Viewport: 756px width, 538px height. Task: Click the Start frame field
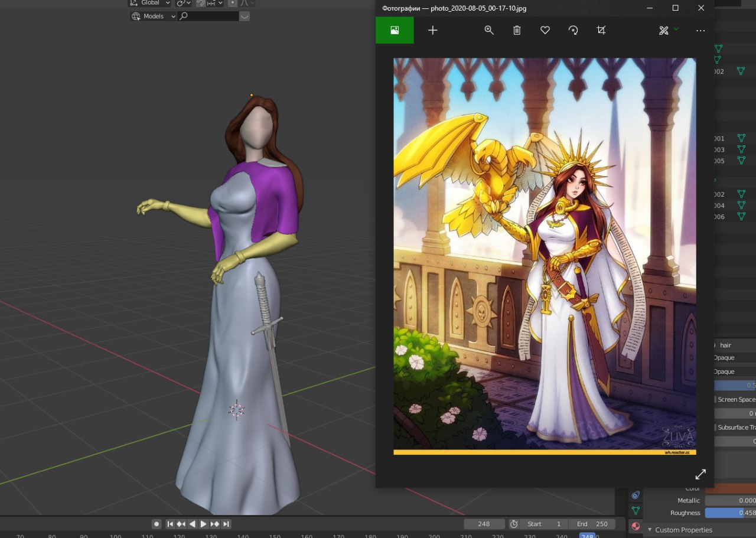pos(544,524)
